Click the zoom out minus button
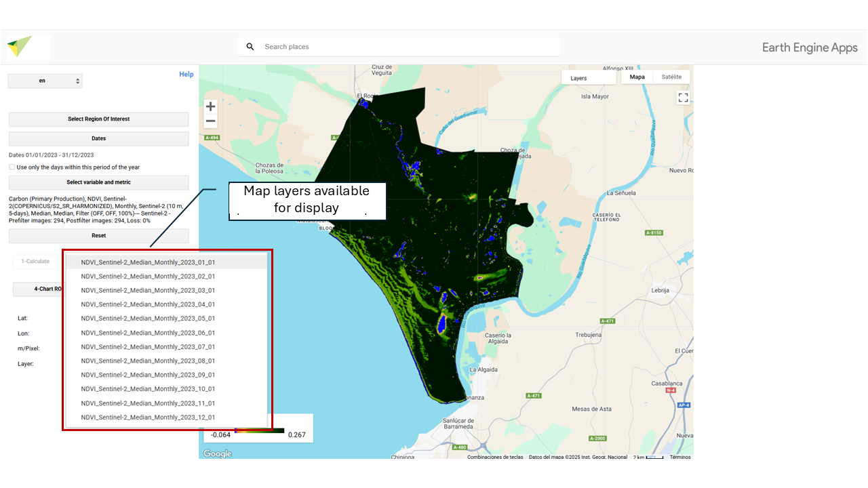 pos(211,121)
